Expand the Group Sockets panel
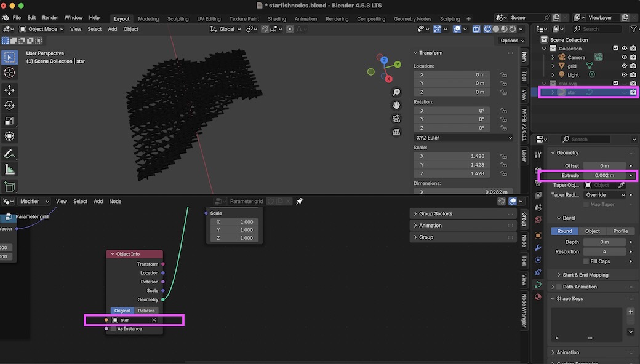This screenshot has width=640, height=364. pyautogui.click(x=436, y=213)
